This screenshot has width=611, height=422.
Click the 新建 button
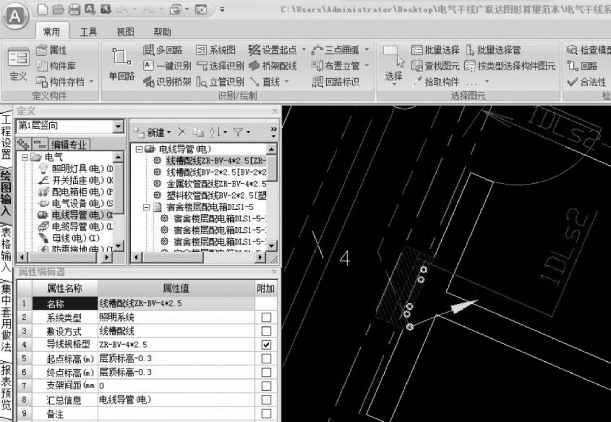pyautogui.click(x=153, y=131)
